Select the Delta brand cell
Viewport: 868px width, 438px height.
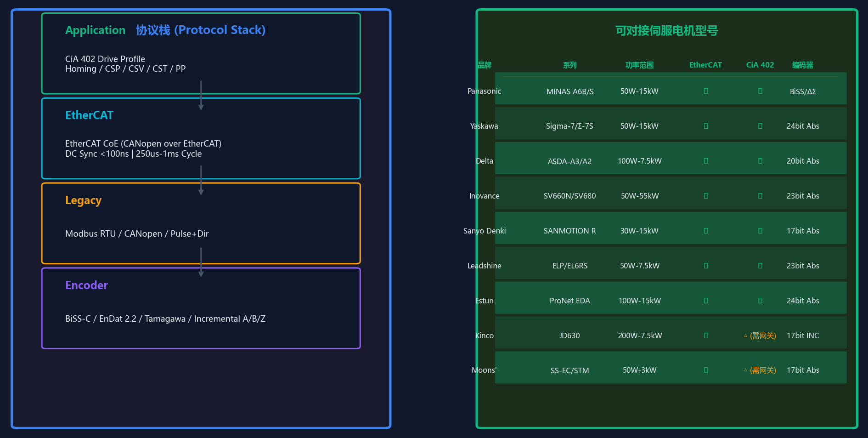coord(485,161)
